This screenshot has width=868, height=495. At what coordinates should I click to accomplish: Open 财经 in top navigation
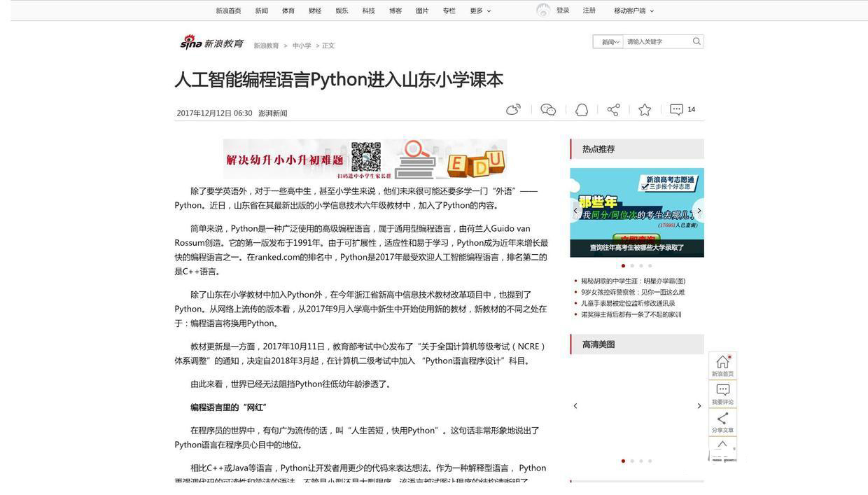point(315,11)
